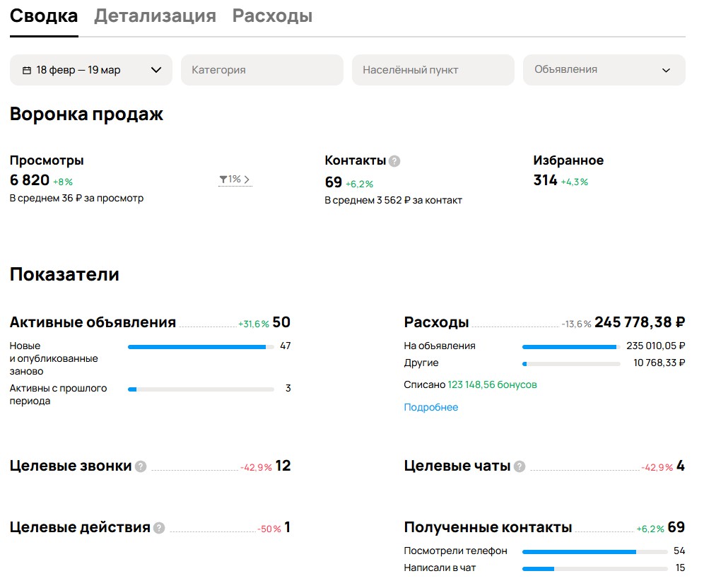This screenshot has width=704, height=588.
Task: Click the Целевые чаты heading
Action: [x=457, y=466]
